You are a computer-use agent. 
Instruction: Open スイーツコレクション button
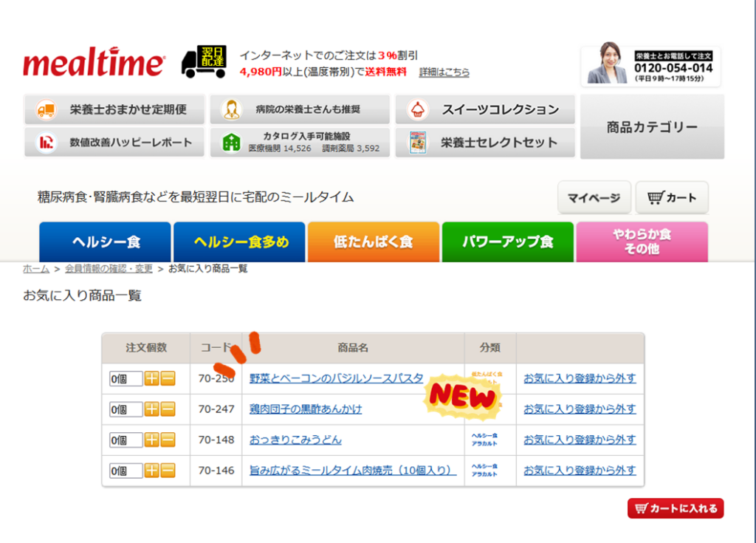click(x=485, y=109)
